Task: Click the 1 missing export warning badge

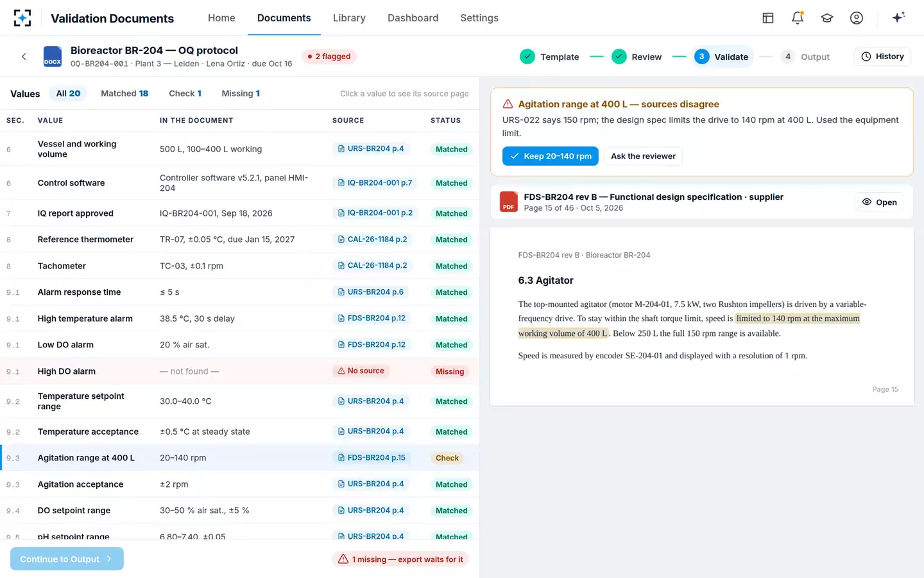Action: point(400,559)
